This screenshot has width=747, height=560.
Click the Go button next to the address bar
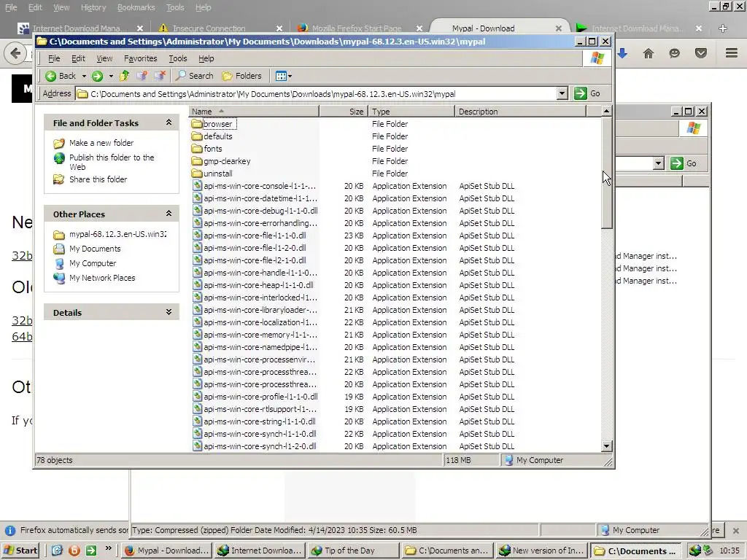[x=587, y=93]
